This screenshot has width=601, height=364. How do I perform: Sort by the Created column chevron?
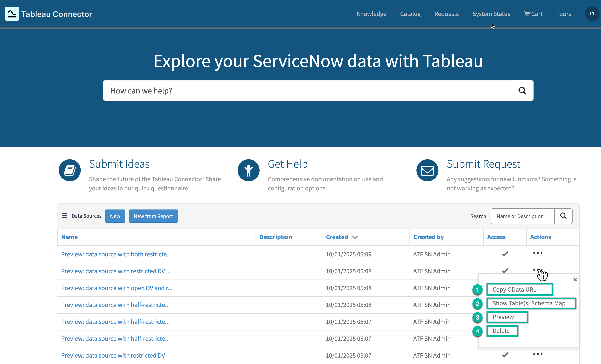[x=354, y=237]
